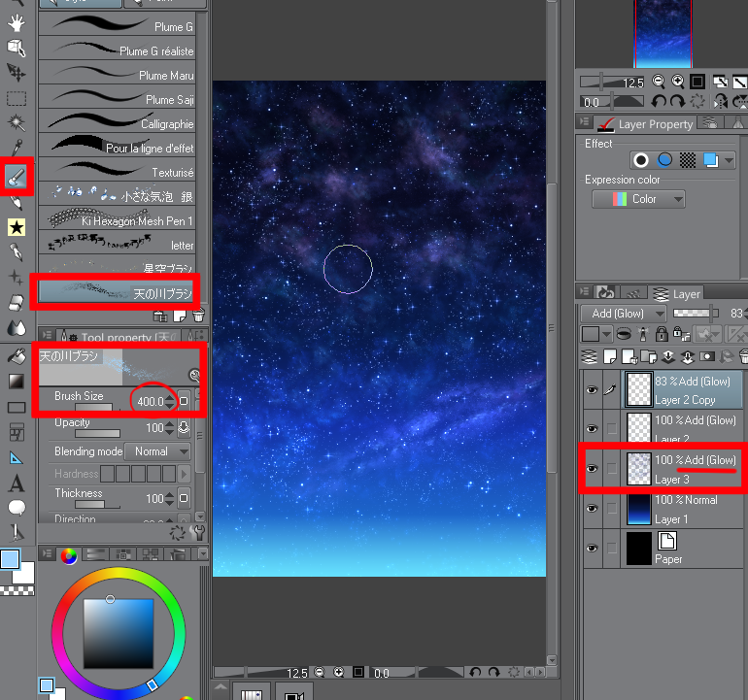Toggle Lock Transparent Pixels button
Viewport: 748px width, 700px height.
[x=681, y=334]
